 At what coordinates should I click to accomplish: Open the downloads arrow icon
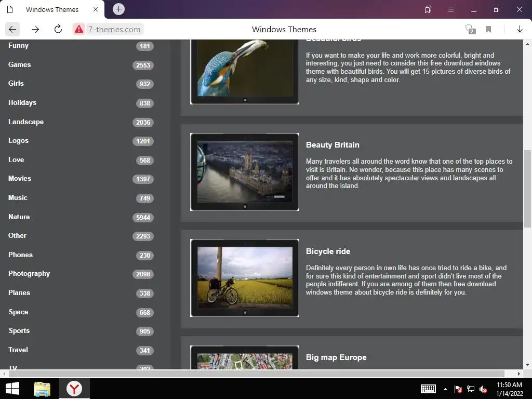520,30
